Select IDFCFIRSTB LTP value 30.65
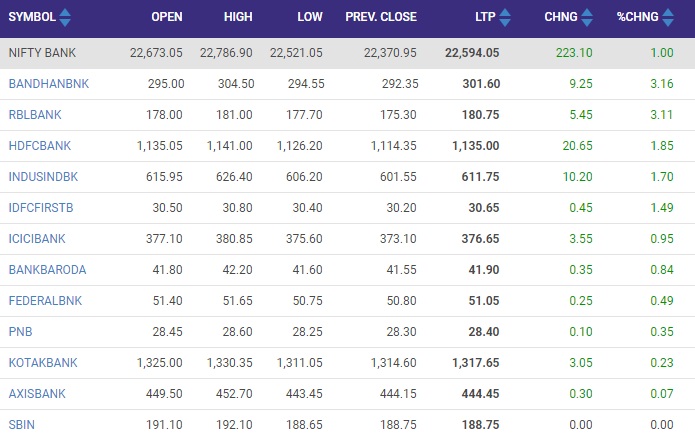The height and width of the screenshot is (438, 695). 484,208
